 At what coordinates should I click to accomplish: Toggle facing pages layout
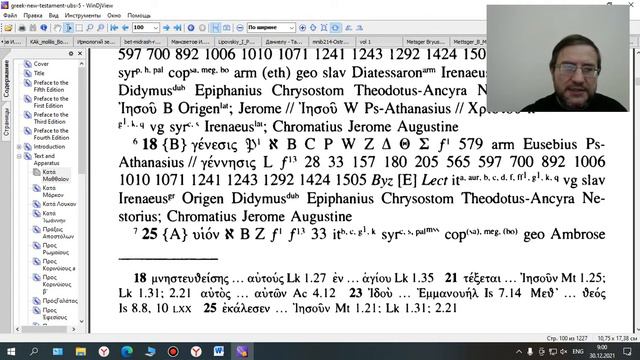(x=226, y=28)
